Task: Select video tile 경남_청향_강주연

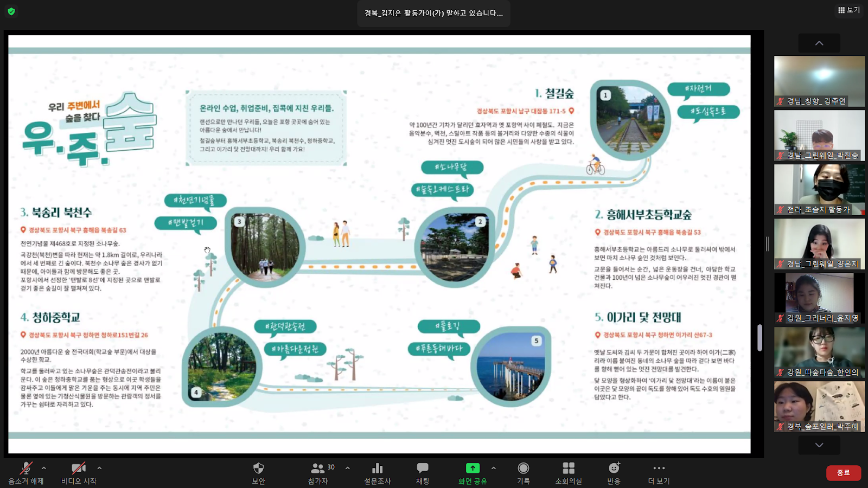Action: (819, 81)
